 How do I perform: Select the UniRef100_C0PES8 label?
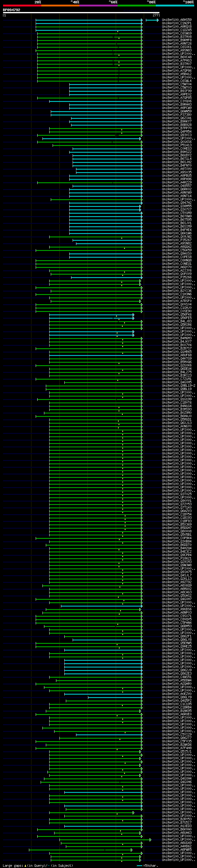coord(177,257)
